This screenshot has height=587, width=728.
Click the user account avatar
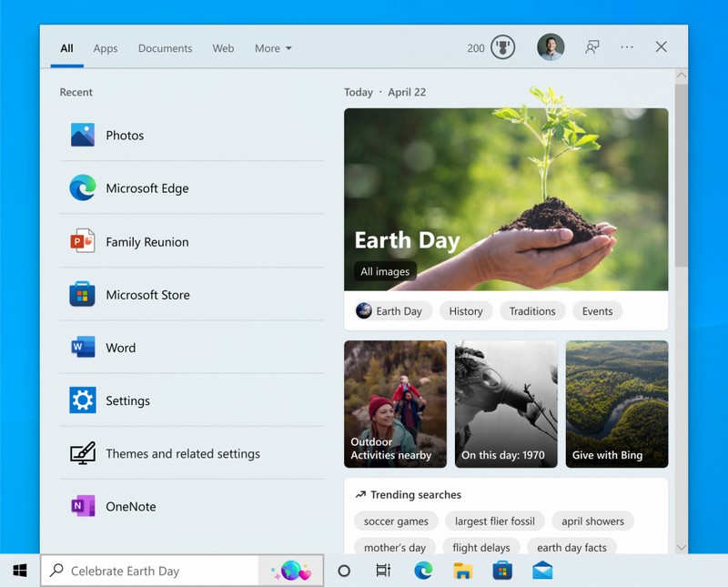coord(550,46)
